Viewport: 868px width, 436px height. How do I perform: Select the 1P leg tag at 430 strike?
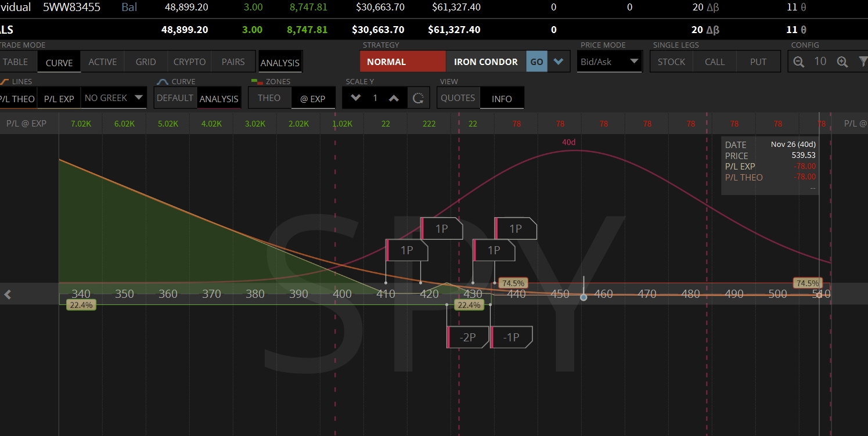(494, 250)
